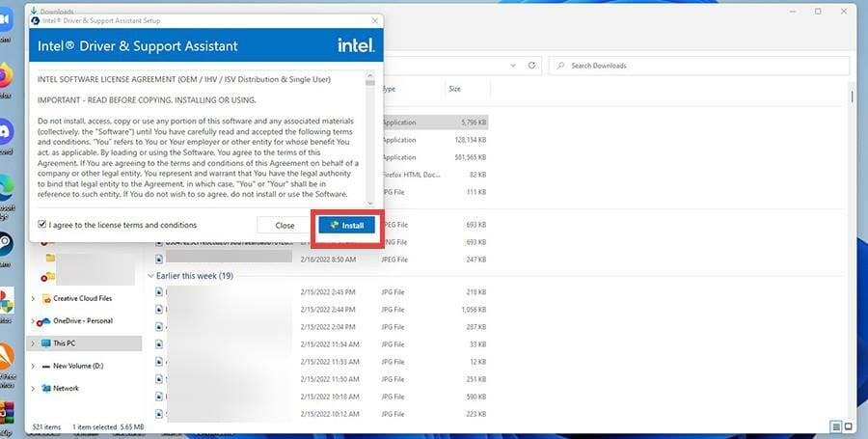Click the '128,154 KB' size cell
The image size is (868, 439).
tap(470, 140)
